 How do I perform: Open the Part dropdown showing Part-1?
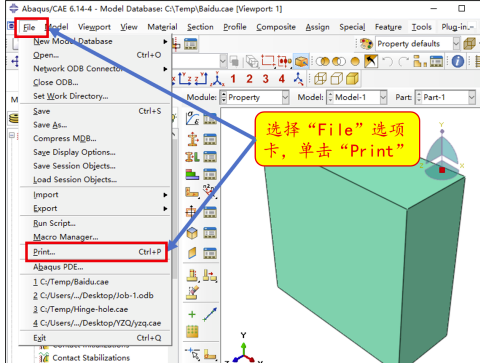[x=445, y=97]
